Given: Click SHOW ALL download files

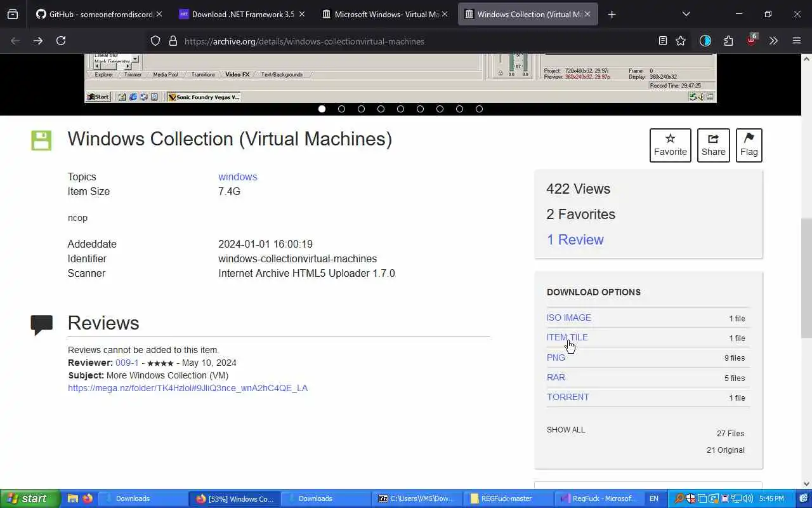Looking at the screenshot, I should pyautogui.click(x=566, y=430).
